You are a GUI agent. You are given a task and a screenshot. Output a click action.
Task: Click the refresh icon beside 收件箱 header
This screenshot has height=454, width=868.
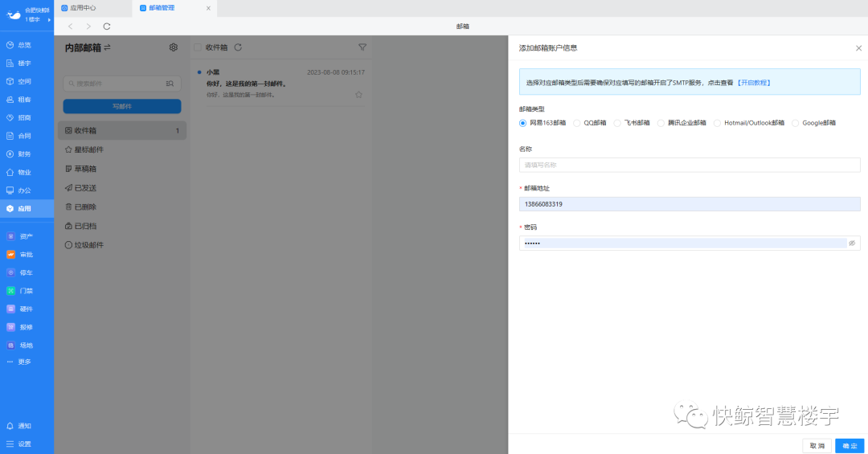tap(238, 47)
